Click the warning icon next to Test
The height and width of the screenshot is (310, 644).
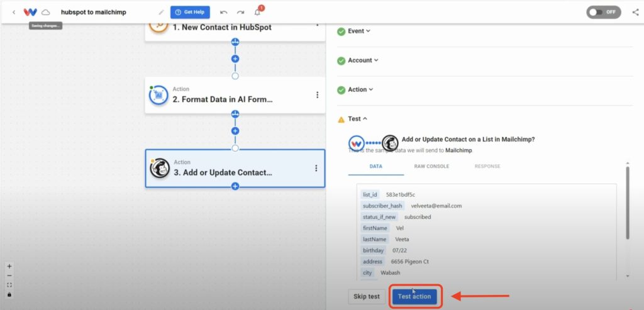[341, 119]
